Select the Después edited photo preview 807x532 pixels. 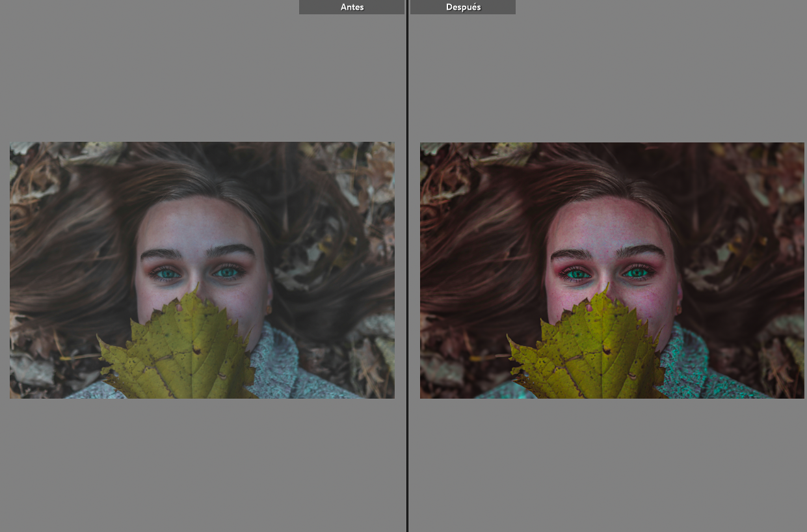click(612, 270)
